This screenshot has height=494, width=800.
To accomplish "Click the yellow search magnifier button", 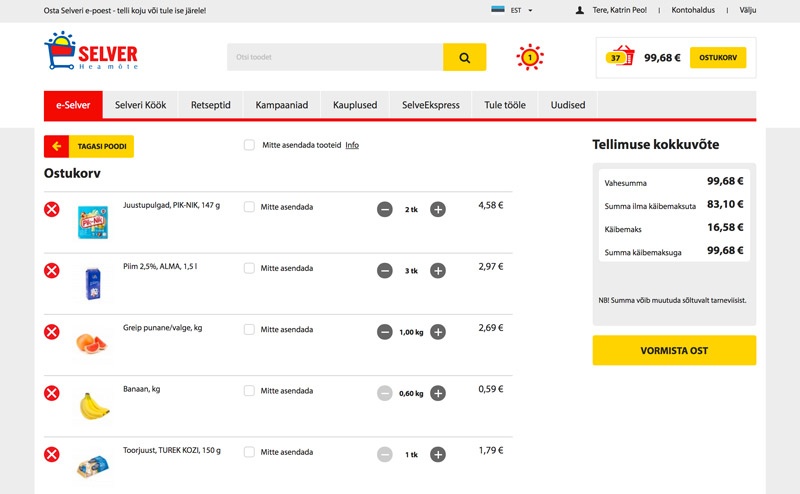I will point(464,57).
